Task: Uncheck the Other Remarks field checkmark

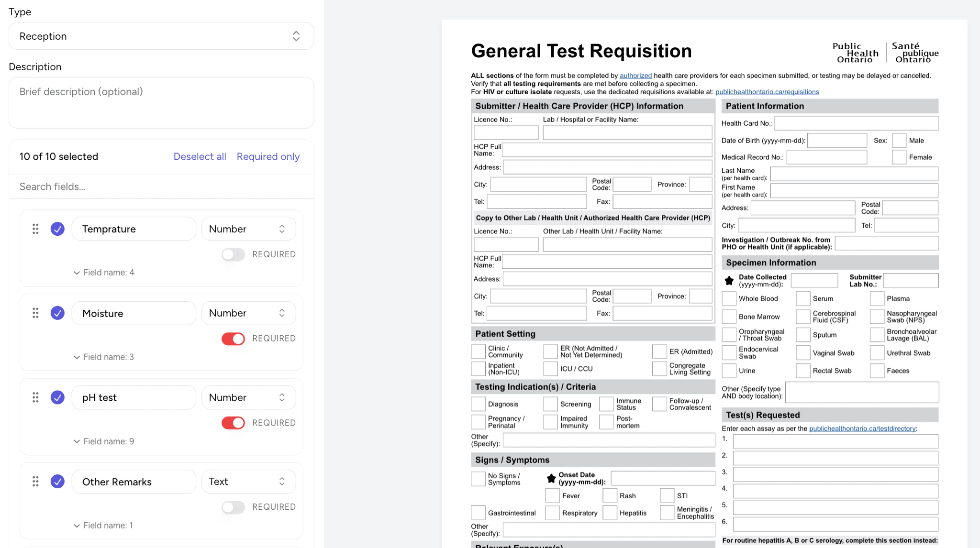Action: pyautogui.click(x=57, y=482)
